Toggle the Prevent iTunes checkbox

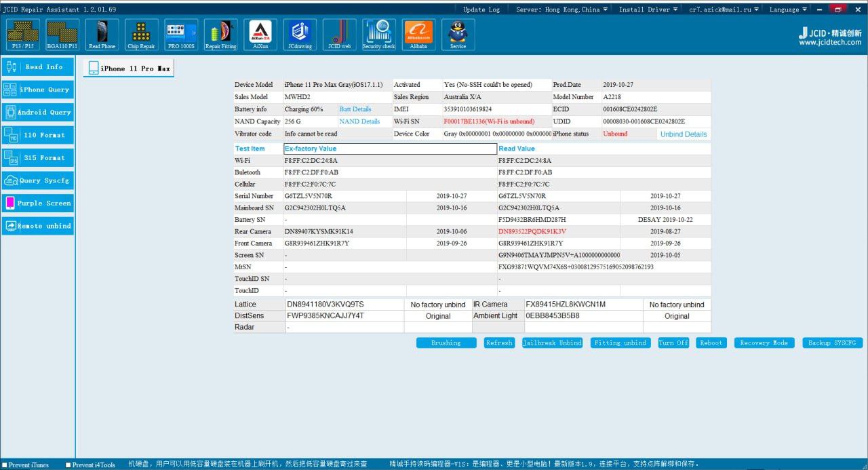(5, 465)
